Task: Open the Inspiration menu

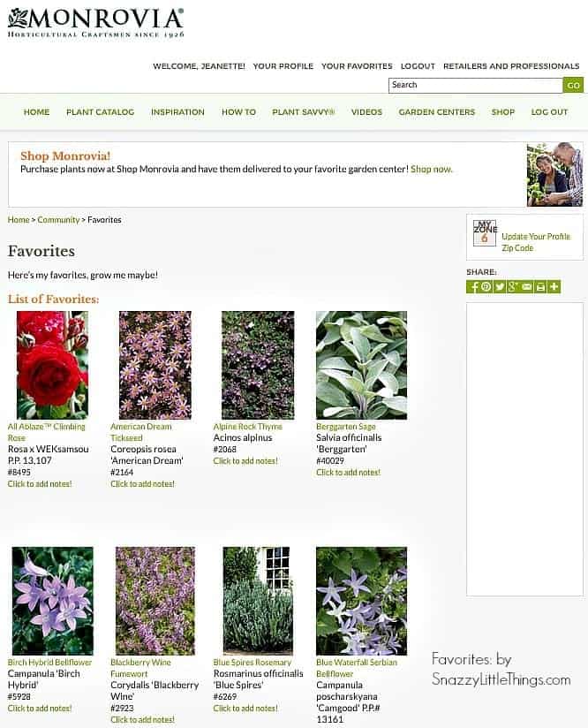Action: [177, 112]
